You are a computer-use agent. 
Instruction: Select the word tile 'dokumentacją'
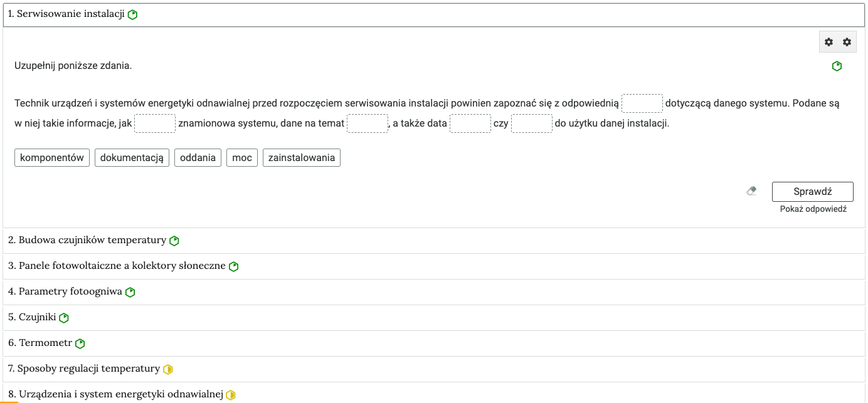click(132, 158)
